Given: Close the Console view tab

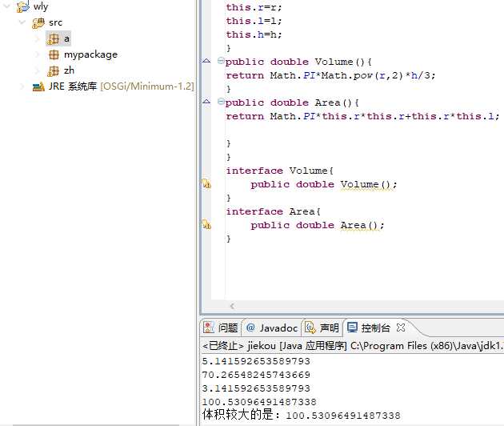Looking at the screenshot, I should click(401, 328).
